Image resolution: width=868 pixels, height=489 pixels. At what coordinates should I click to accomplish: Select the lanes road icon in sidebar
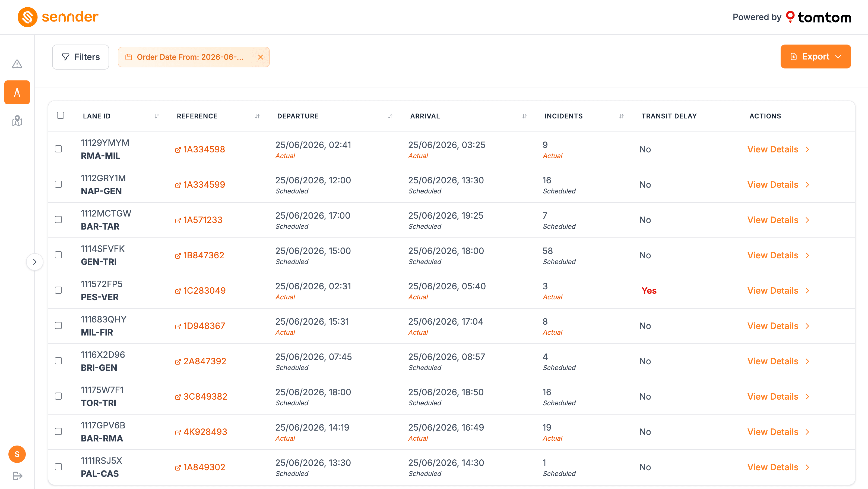(x=17, y=92)
